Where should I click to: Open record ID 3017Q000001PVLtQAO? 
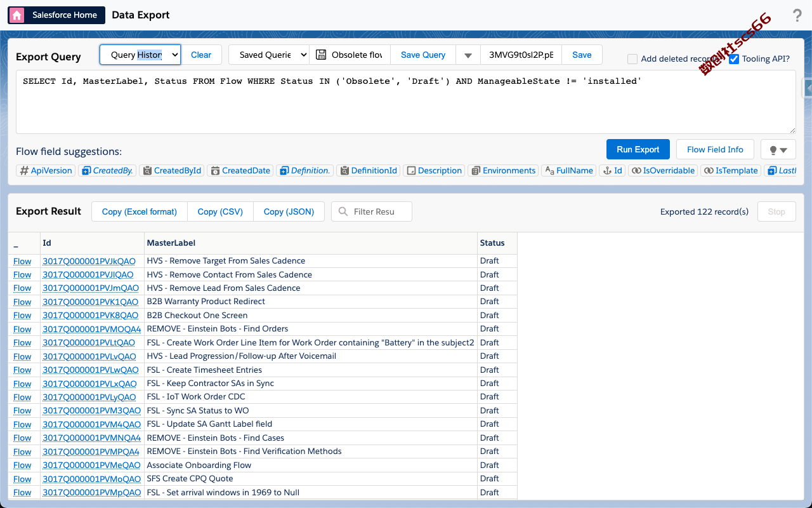(x=89, y=343)
